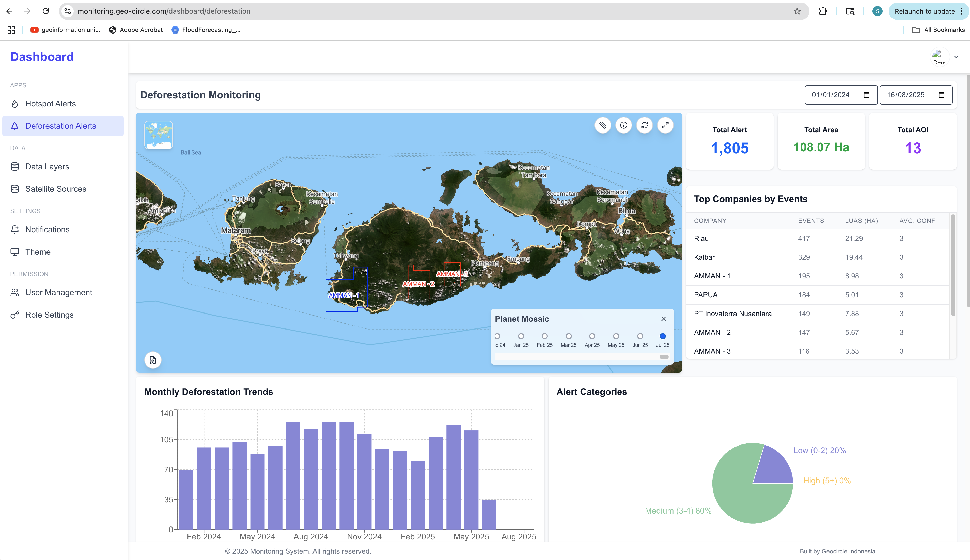
Task: Open Notifications settings
Action: point(47,229)
